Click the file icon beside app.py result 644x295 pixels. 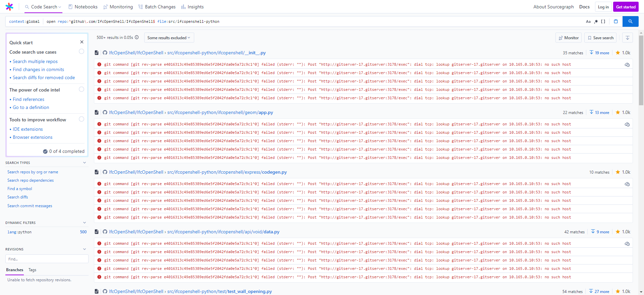tap(97, 112)
